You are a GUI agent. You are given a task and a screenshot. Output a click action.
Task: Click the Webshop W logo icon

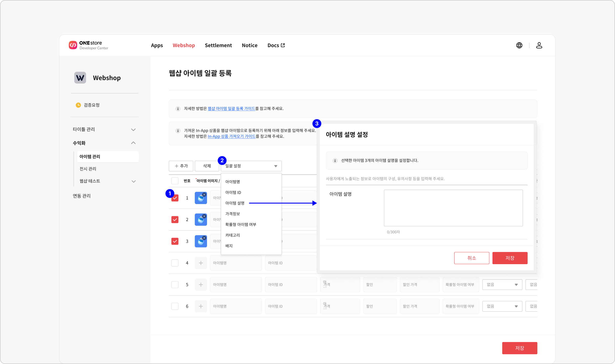(x=80, y=78)
